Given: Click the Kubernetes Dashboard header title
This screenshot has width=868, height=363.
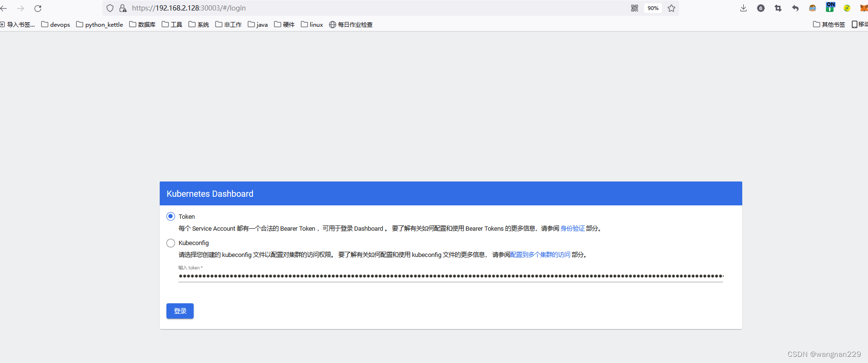Looking at the screenshot, I should pos(210,194).
